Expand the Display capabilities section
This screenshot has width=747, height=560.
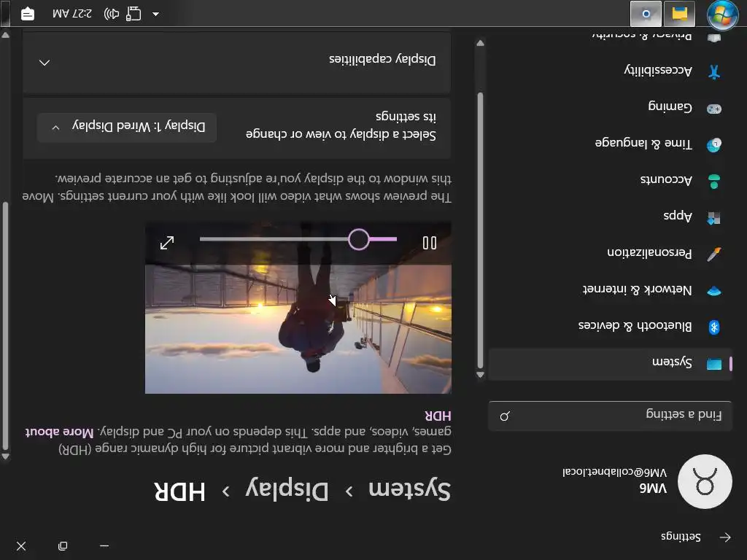click(x=237, y=61)
